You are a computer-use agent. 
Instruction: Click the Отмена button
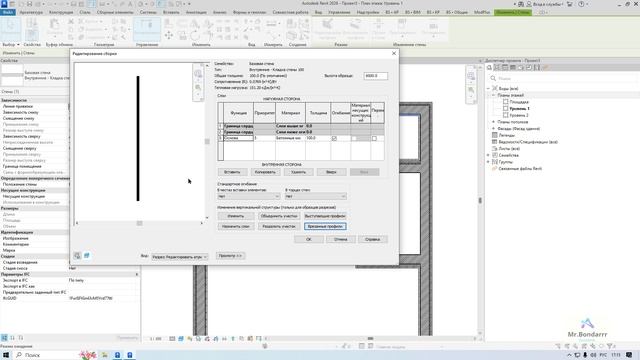[x=340, y=240]
